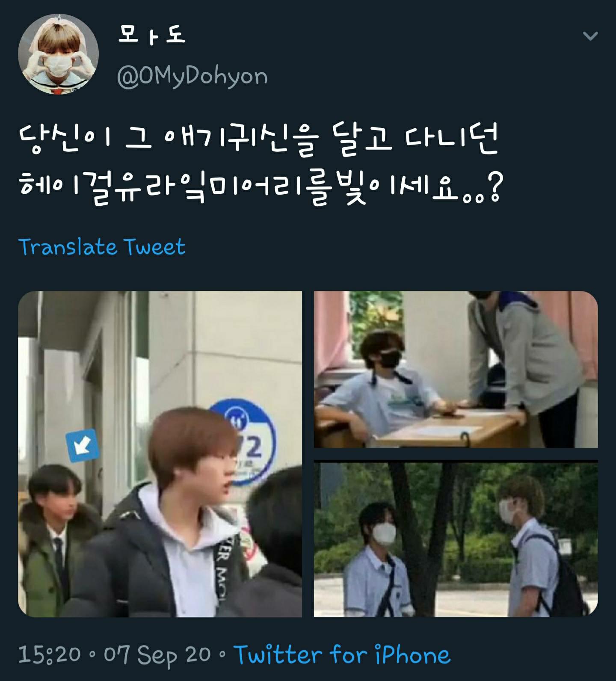The image size is (616, 681).
Task: Open the bottom-right outdoor masked students photo
Action: (x=456, y=539)
